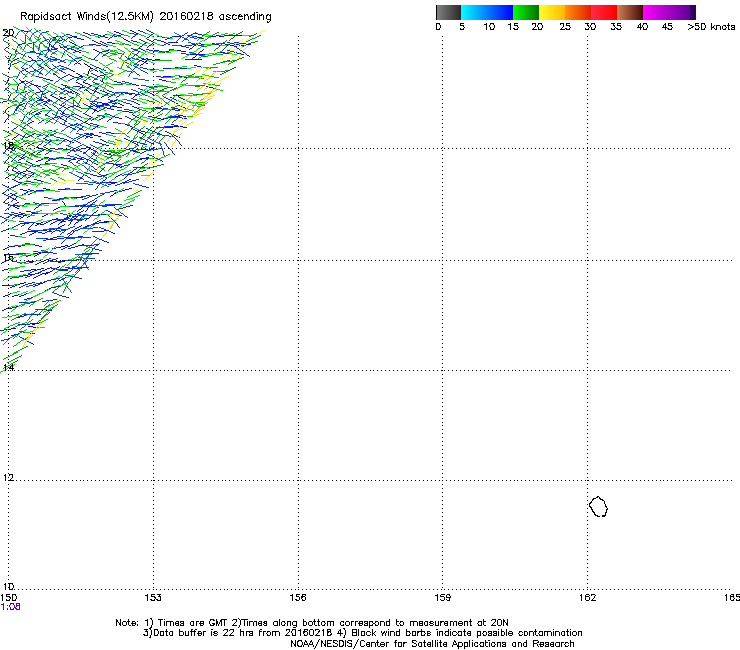
Task: Click the small island outline near 162
Action: click(598, 506)
